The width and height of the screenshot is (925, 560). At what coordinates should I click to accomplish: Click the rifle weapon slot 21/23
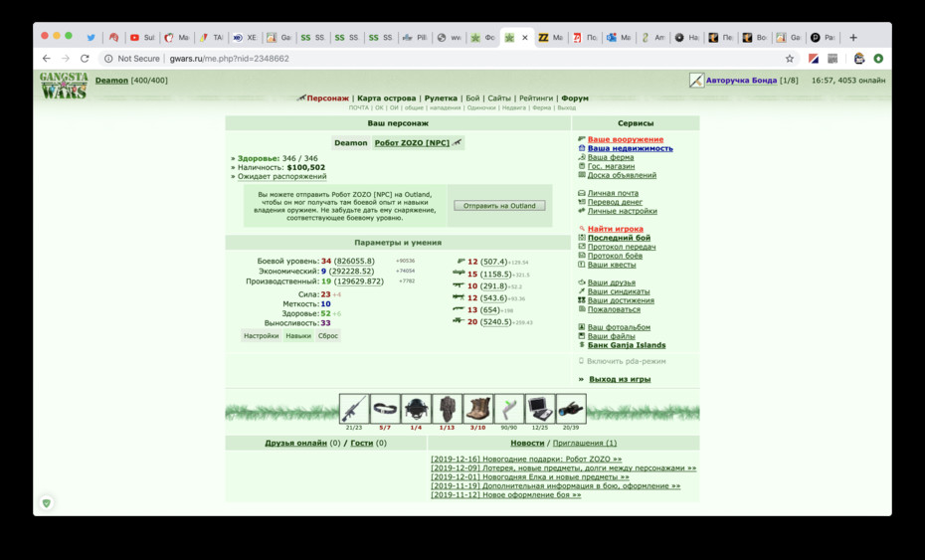pyautogui.click(x=354, y=409)
